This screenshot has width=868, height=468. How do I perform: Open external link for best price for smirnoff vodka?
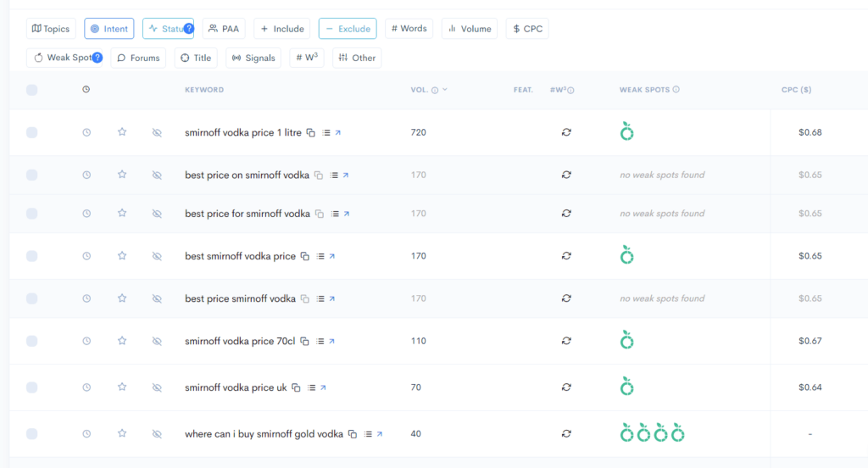(347, 214)
